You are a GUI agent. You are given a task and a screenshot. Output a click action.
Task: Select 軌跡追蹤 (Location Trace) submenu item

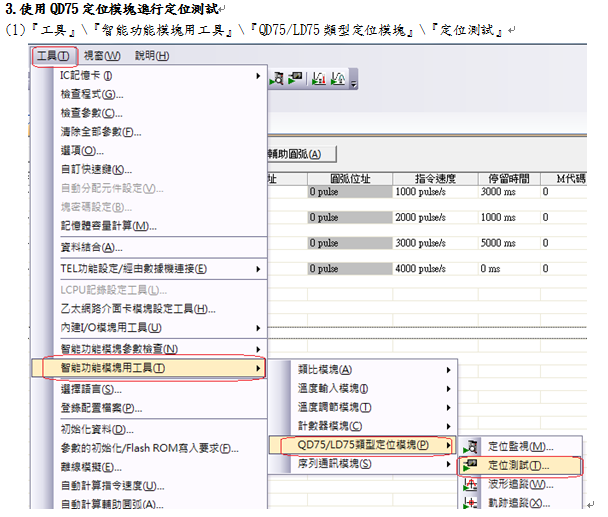click(519, 504)
